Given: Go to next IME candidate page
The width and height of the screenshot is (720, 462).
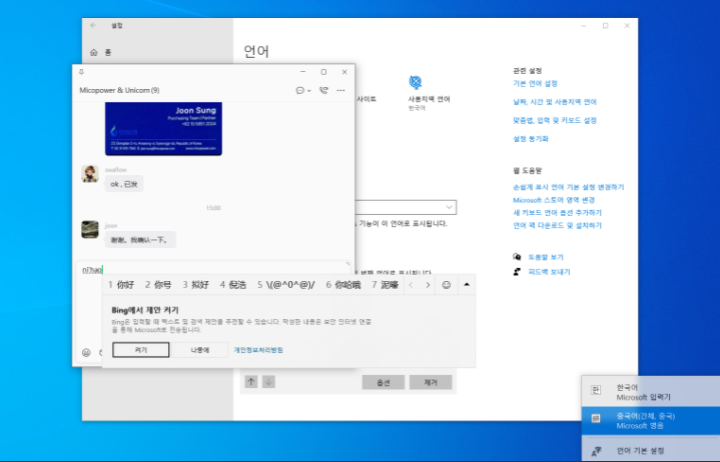Looking at the screenshot, I should point(428,285).
